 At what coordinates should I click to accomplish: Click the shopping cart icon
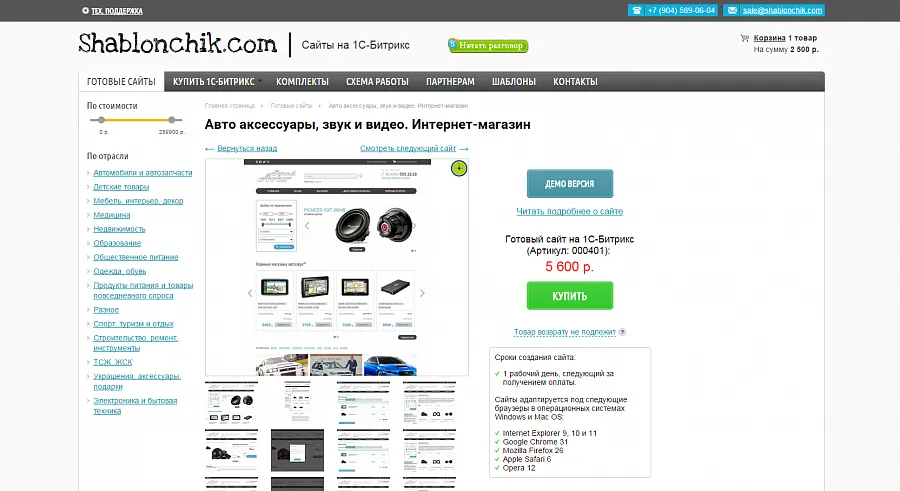(744, 38)
